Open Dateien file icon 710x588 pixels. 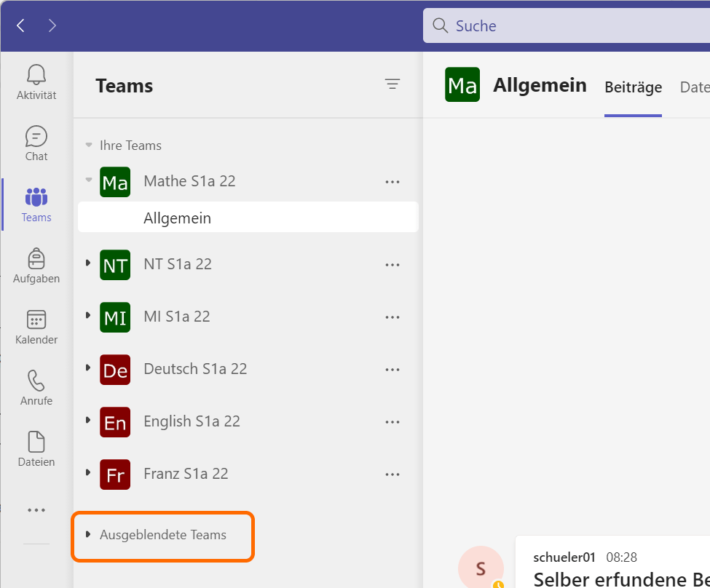coord(36,442)
